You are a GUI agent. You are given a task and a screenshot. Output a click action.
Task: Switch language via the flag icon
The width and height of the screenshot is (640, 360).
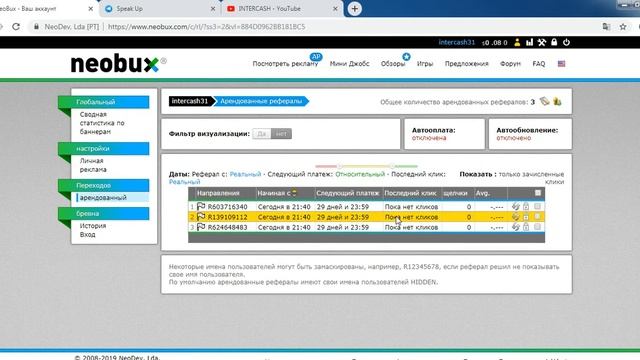562,64
